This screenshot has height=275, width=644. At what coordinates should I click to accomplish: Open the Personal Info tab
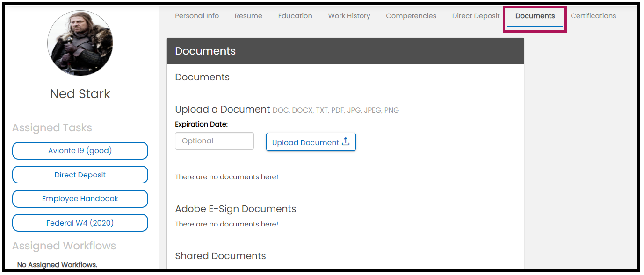(x=197, y=16)
